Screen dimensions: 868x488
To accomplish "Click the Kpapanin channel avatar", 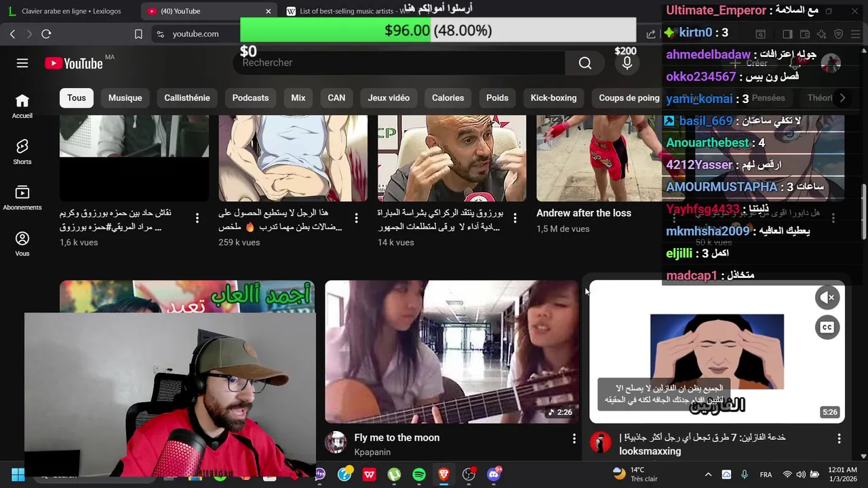I will click(x=336, y=443).
